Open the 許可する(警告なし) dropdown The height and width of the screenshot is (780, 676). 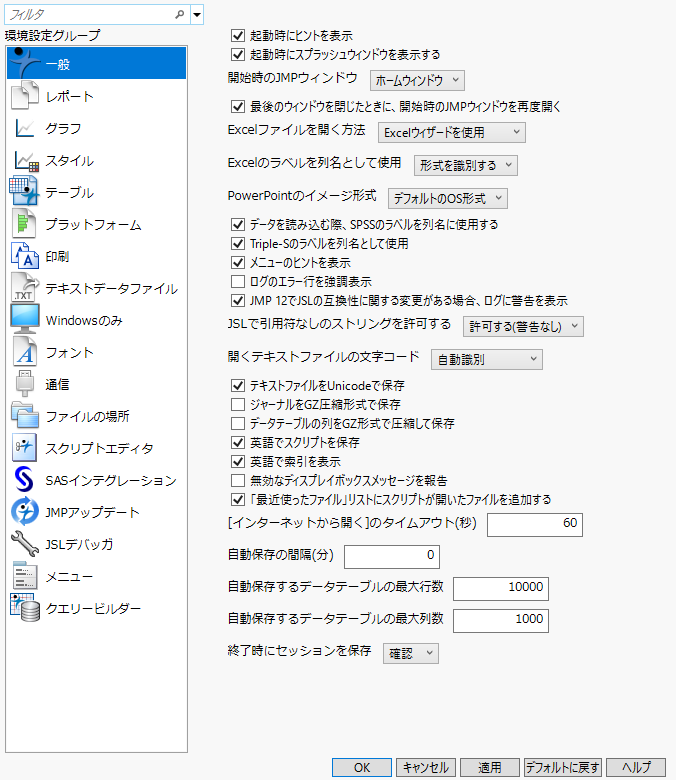tap(523, 326)
